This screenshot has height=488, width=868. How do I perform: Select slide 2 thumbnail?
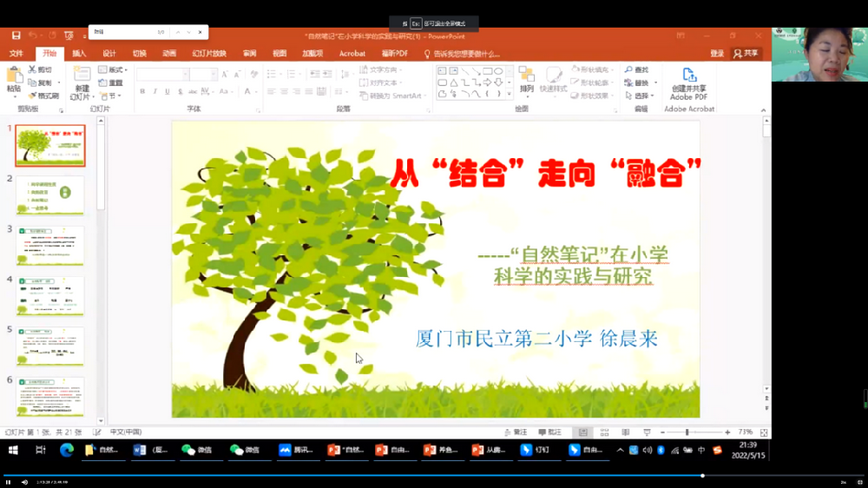click(x=49, y=195)
